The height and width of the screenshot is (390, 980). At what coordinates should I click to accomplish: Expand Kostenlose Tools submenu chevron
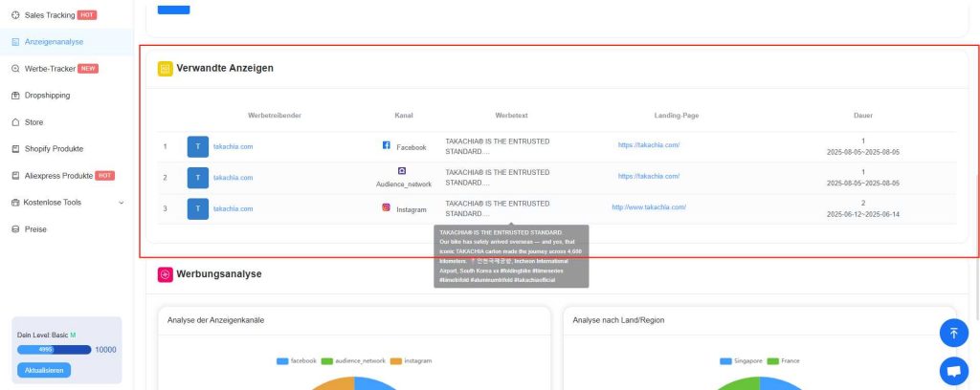[x=122, y=203]
